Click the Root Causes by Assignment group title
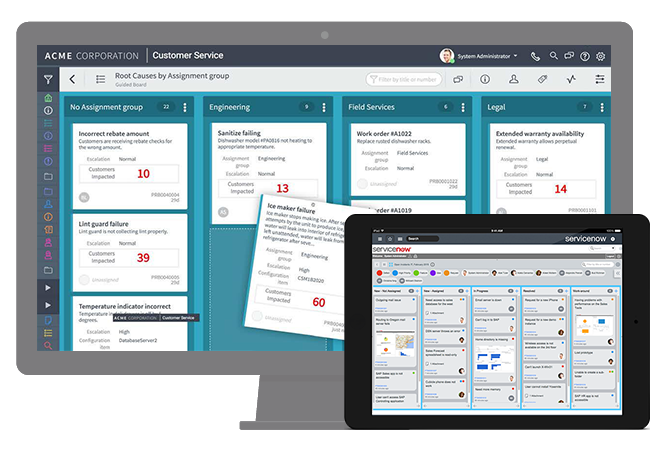This screenshot has width=650, height=450. [172, 76]
